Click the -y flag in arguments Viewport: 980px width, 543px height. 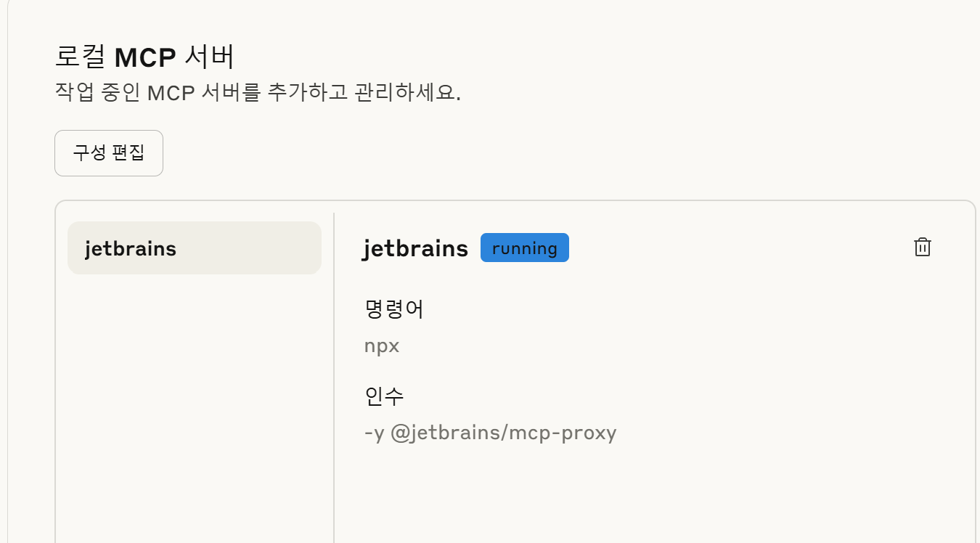[x=374, y=434]
